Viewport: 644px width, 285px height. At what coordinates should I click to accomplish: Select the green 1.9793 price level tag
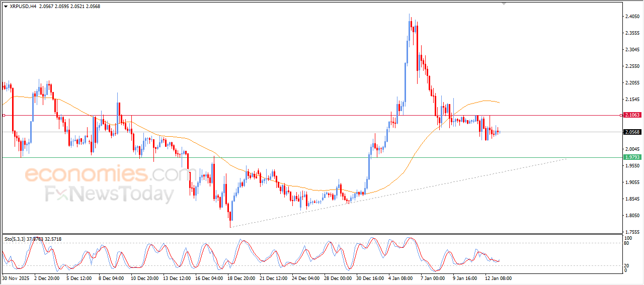[632, 157]
